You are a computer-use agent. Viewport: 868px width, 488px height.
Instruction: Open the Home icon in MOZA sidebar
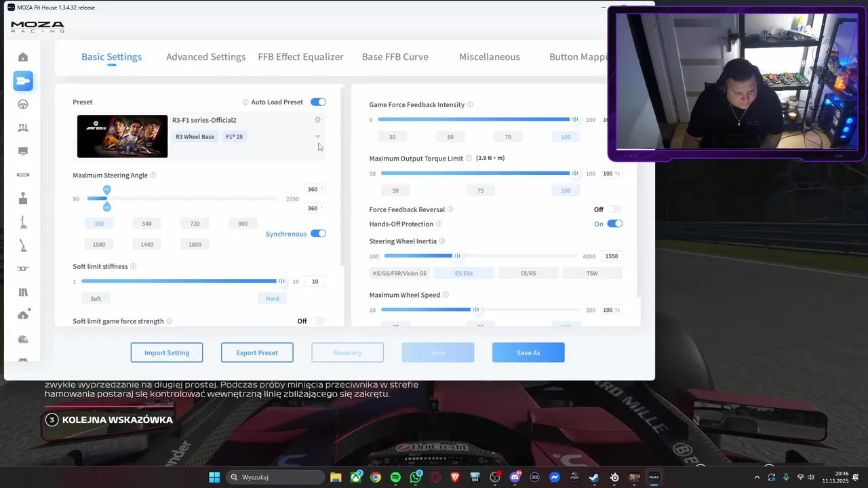coord(23,57)
